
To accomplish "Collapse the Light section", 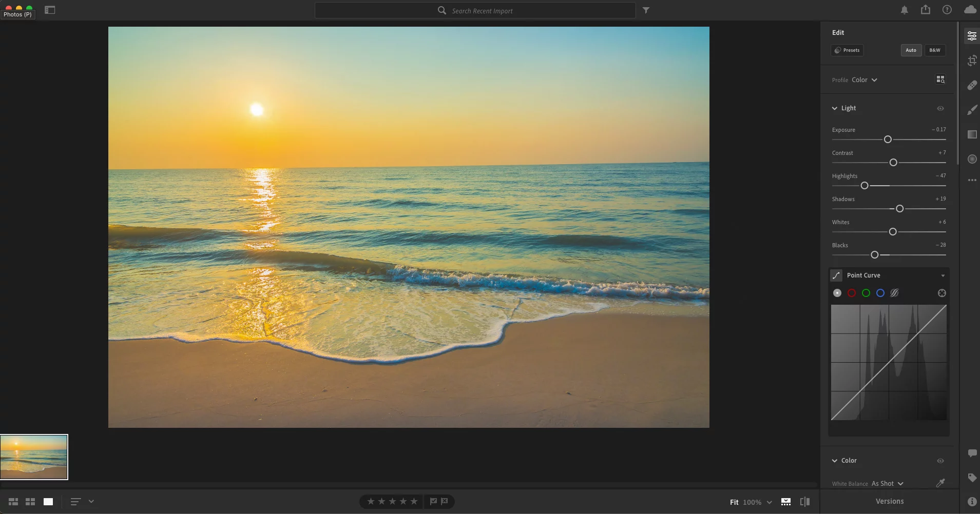I will (835, 108).
